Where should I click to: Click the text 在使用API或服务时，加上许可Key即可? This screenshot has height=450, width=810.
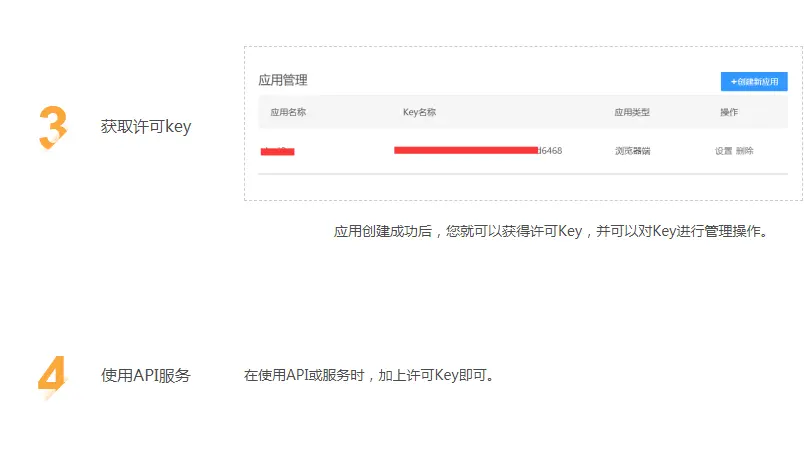tap(370, 376)
